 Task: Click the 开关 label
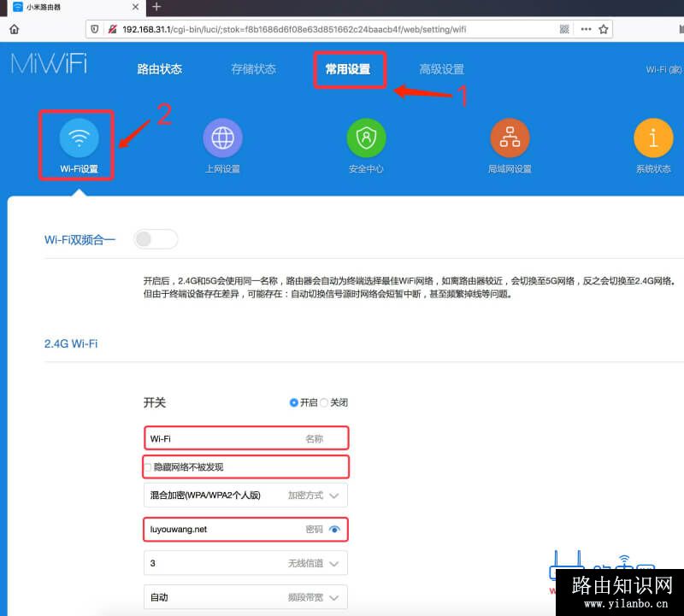coord(155,402)
